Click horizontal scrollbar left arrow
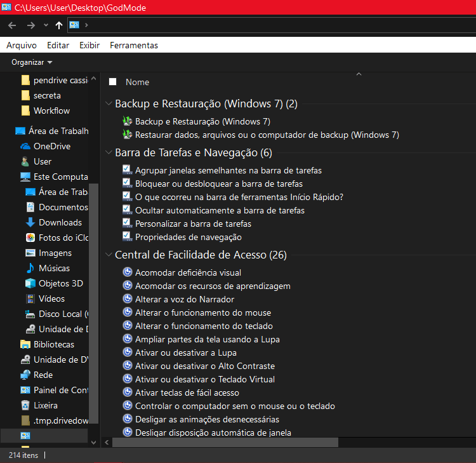Image resolution: width=476 pixels, height=463 pixels. pos(107,442)
